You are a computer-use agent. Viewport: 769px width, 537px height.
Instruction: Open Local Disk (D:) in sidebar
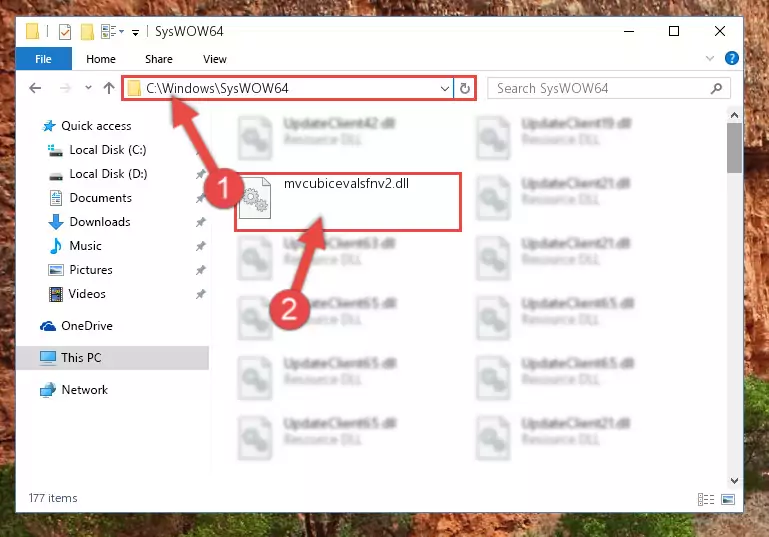108,174
